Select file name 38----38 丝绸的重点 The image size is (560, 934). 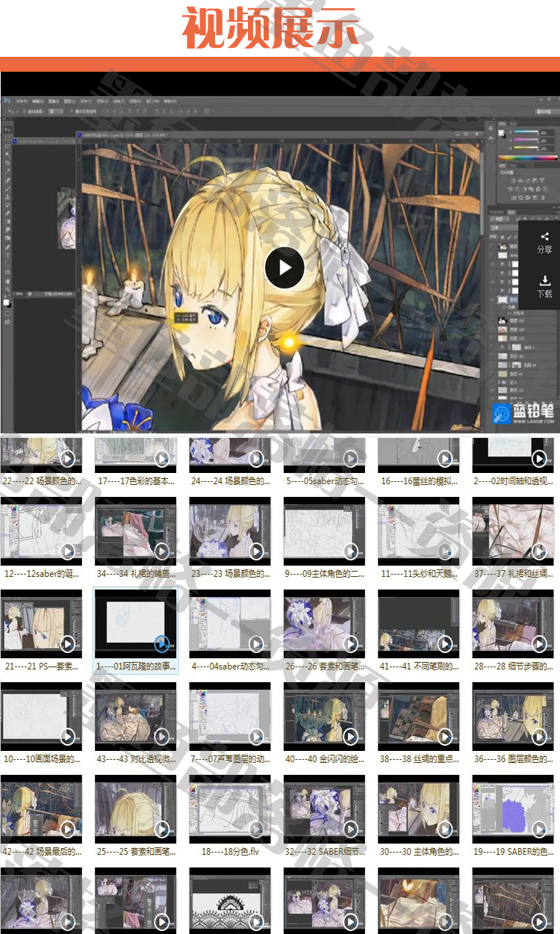[x=418, y=758]
